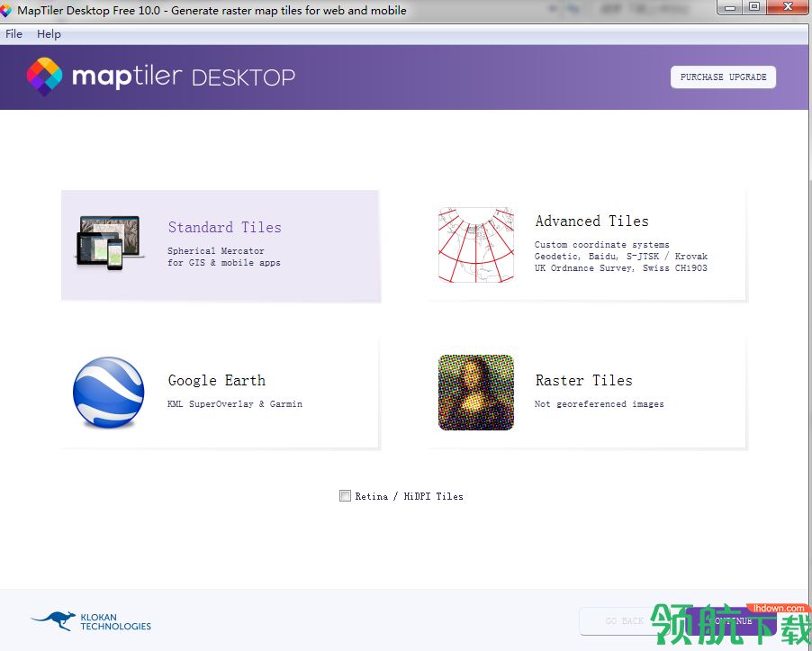Image resolution: width=812 pixels, height=651 pixels.
Task: Click the 'Spherical Mercator' description text
Action: pyautogui.click(x=215, y=250)
